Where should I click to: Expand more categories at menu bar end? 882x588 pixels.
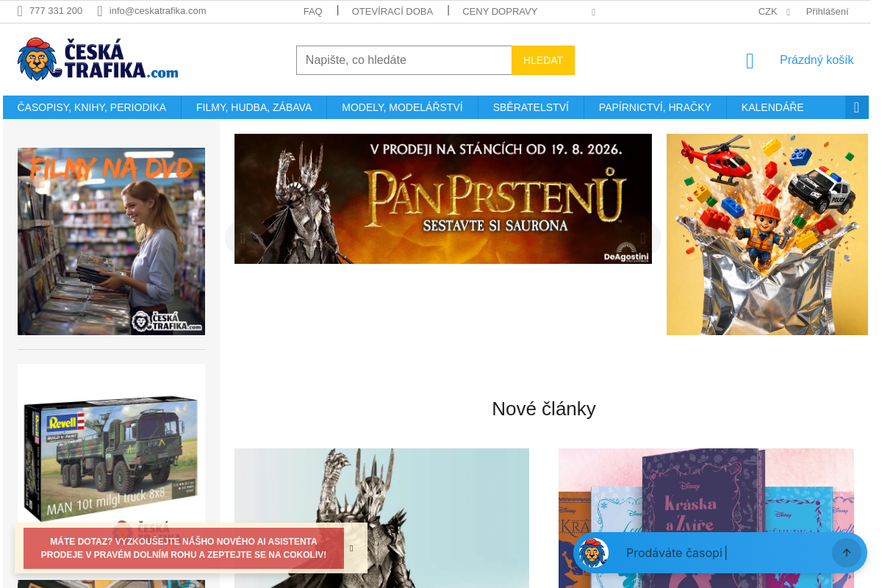(x=857, y=107)
